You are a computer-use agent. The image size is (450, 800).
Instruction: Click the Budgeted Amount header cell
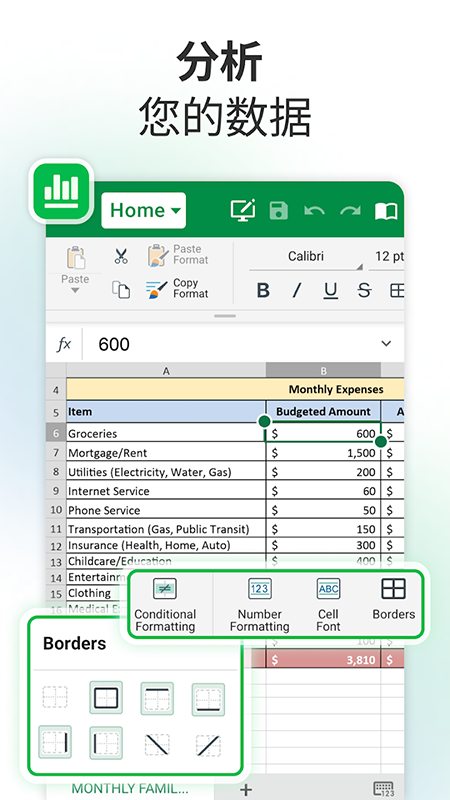point(323,411)
